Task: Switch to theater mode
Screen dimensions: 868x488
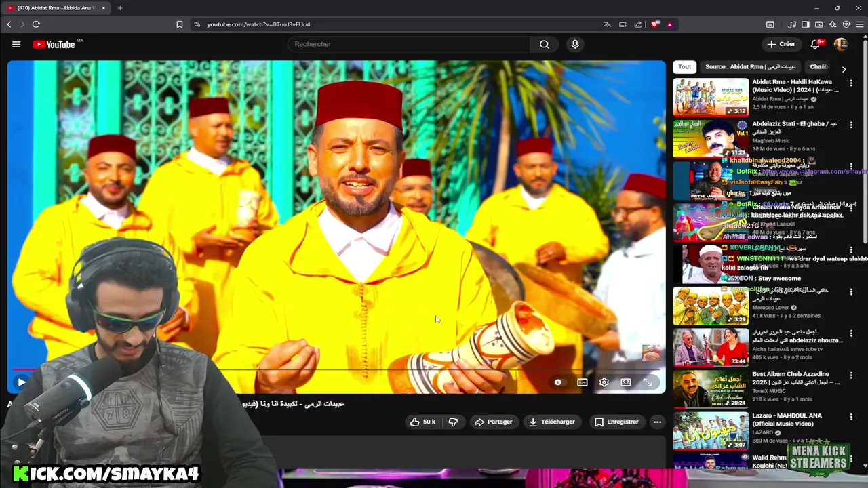Action: coord(626,382)
